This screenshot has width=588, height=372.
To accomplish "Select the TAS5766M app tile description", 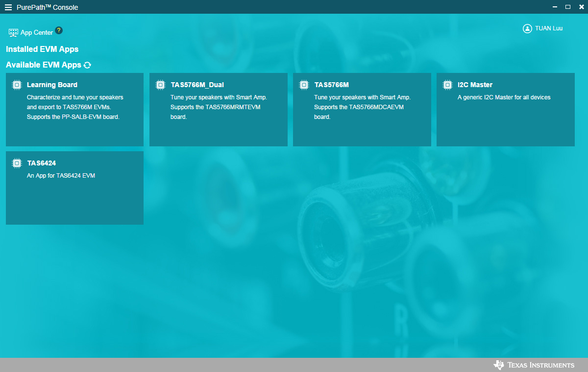I will click(x=362, y=107).
